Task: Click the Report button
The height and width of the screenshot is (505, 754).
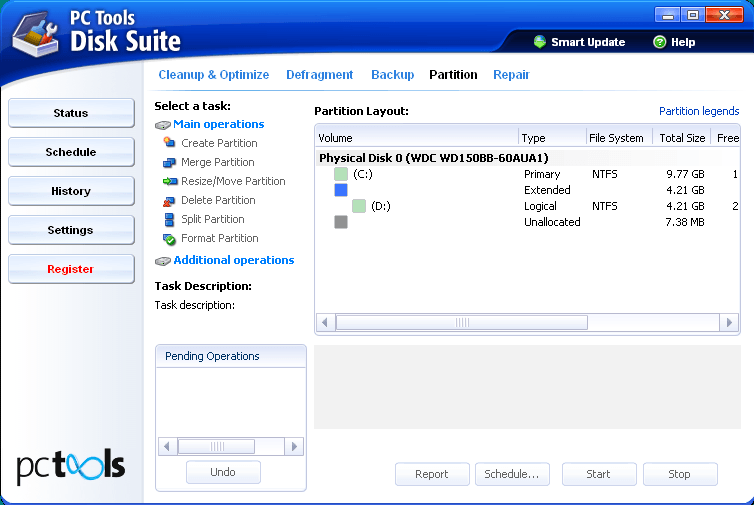Action: [x=432, y=474]
